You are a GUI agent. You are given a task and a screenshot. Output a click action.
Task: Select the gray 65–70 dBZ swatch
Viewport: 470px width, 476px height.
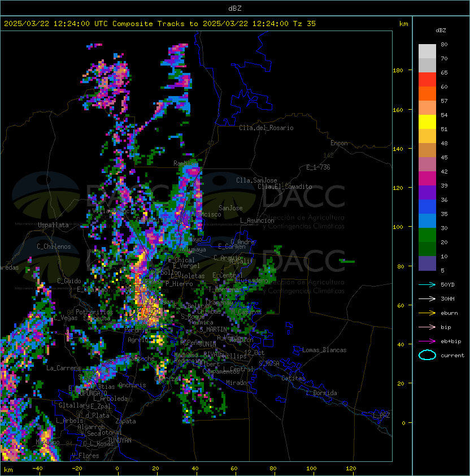pos(427,65)
